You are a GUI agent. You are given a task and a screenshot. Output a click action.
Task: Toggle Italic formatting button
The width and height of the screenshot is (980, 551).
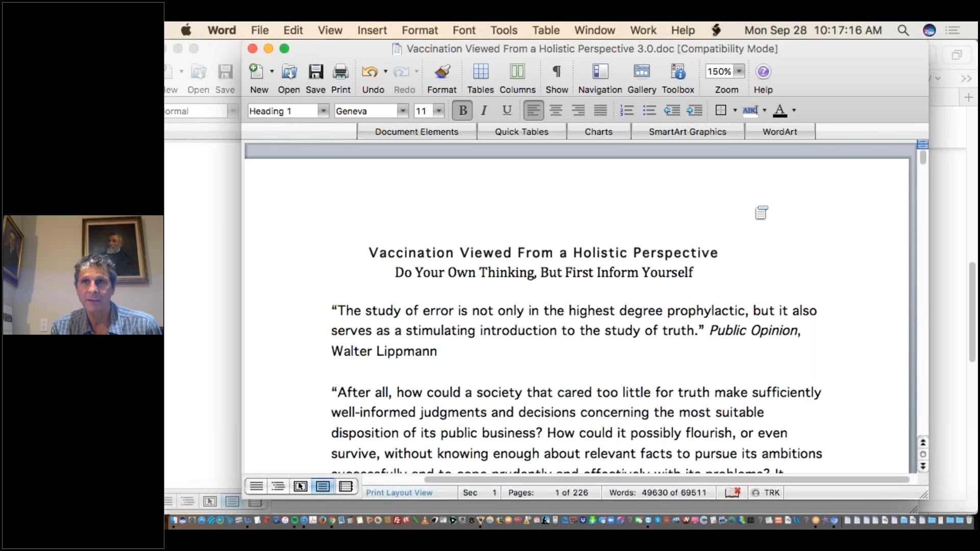tap(484, 110)
